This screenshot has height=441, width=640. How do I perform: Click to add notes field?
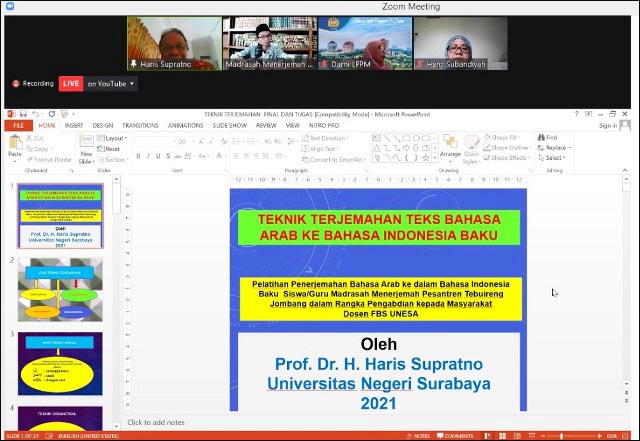pyautogui.click(x=156, y=422)
